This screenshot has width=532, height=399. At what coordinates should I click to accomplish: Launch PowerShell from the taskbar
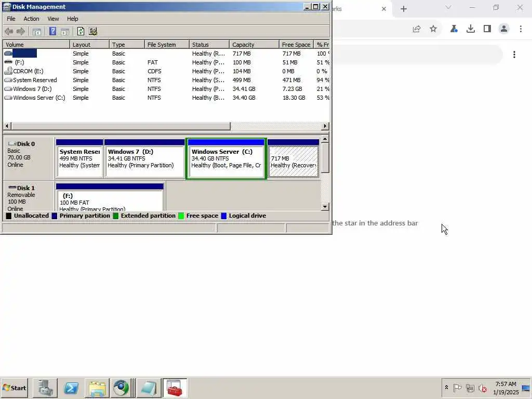coord(71,388)
